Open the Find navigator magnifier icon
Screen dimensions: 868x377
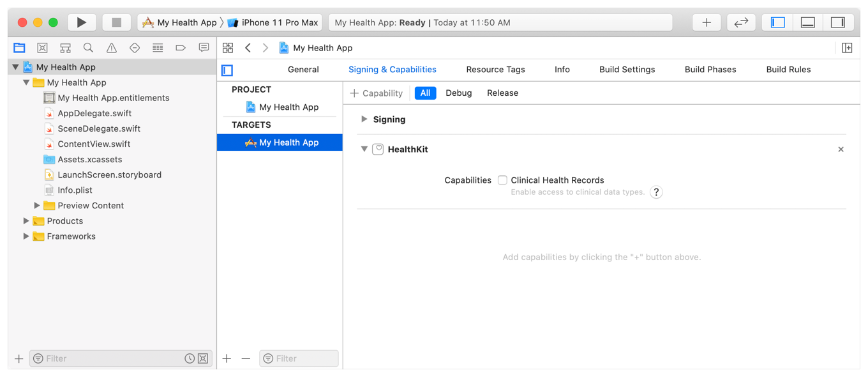tap(88, 48)
